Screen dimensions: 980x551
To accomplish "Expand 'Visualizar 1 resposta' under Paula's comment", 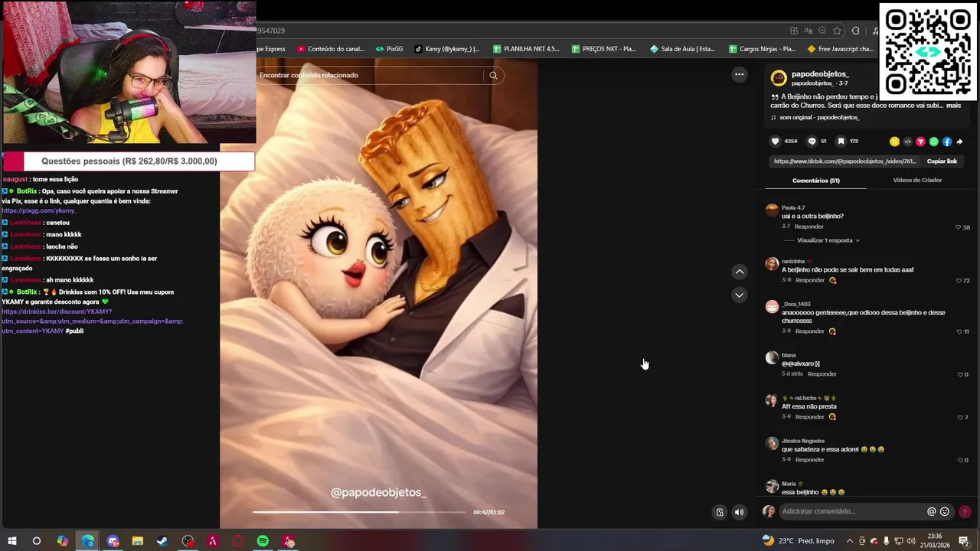I will pos(828,240).
